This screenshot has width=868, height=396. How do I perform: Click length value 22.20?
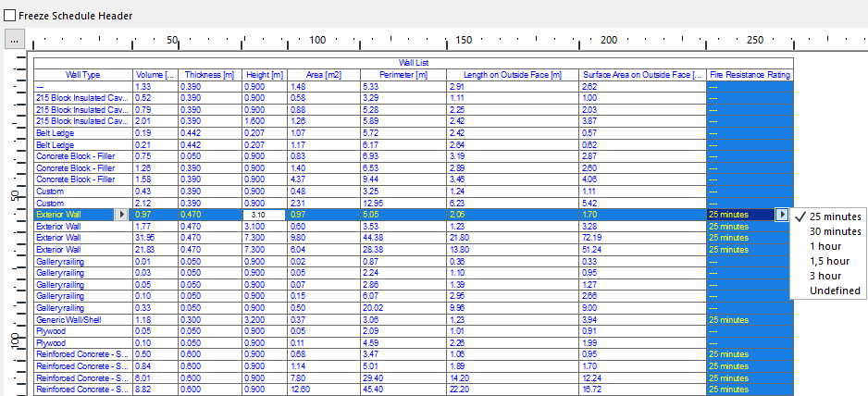[458, 390]
